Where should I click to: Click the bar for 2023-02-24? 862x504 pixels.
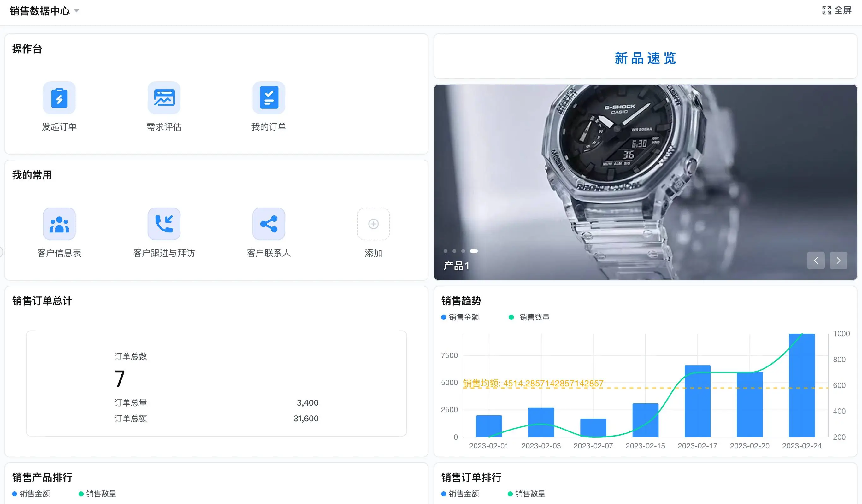[x=802, y=385]
